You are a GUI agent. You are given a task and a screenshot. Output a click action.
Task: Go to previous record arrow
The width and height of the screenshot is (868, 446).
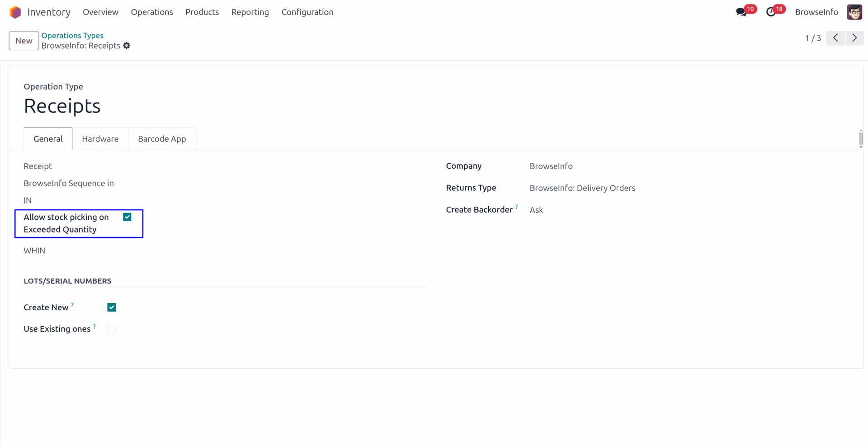click(835, 38)
